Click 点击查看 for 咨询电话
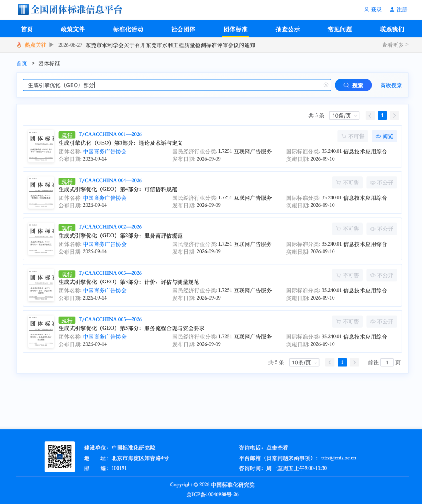This screenshot has height=504, width=422. (x=277, y=448)
